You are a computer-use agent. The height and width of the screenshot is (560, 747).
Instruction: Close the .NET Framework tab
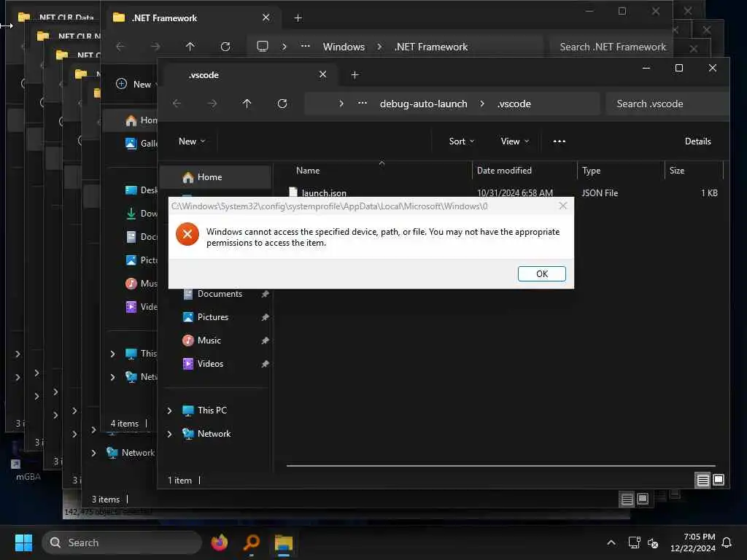pos(266,17)
